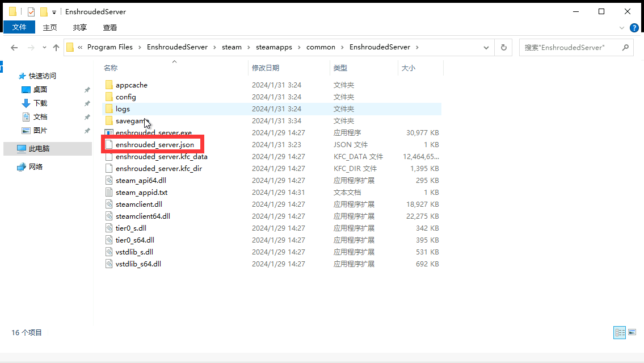Switch to the 查看 ribbon tab
The image size is (644, 363).
[x=110, y=27]
